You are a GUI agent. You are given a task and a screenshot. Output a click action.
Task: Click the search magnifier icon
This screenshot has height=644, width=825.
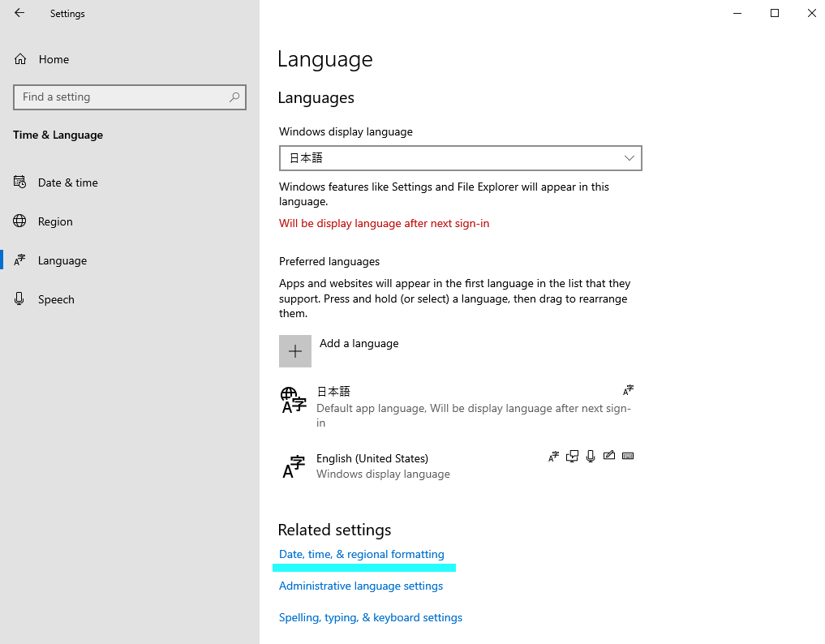(x=234, y=97)
